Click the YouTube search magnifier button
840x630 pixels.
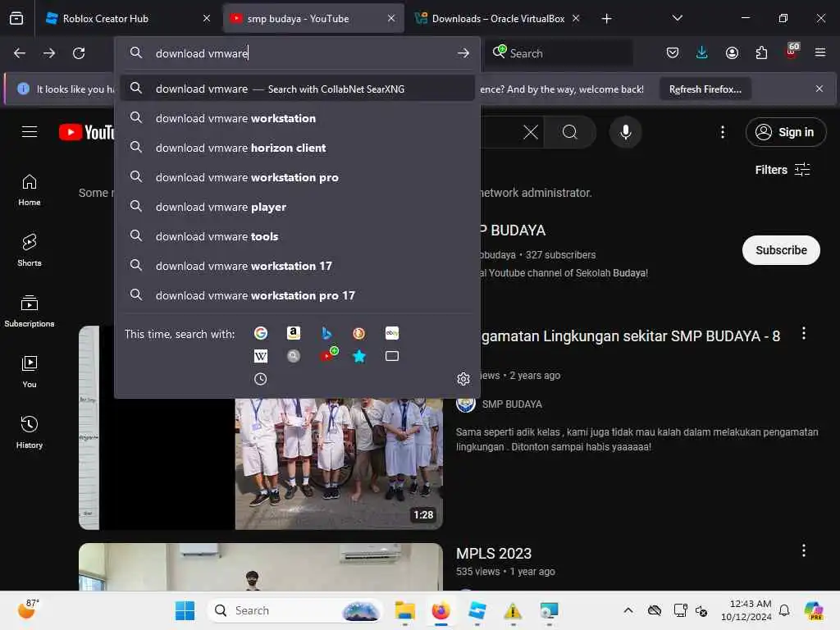(x=570, y=132)
